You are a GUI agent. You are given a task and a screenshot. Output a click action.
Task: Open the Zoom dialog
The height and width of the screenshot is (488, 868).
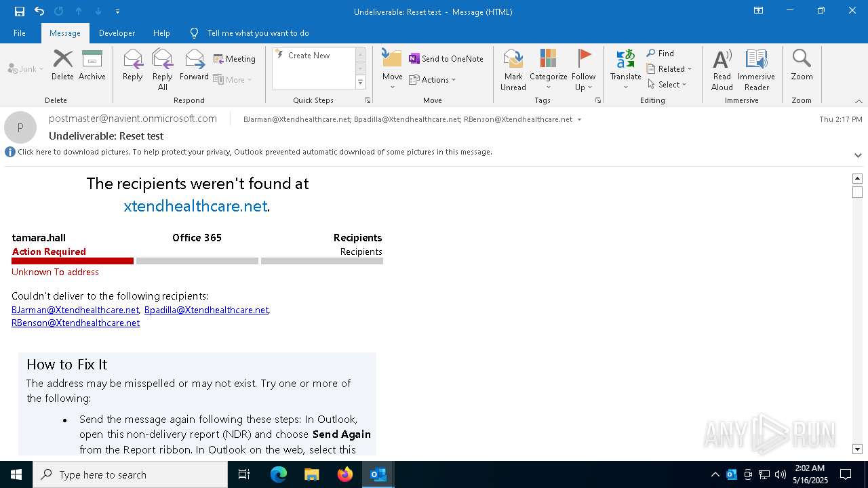click(802, 65)
